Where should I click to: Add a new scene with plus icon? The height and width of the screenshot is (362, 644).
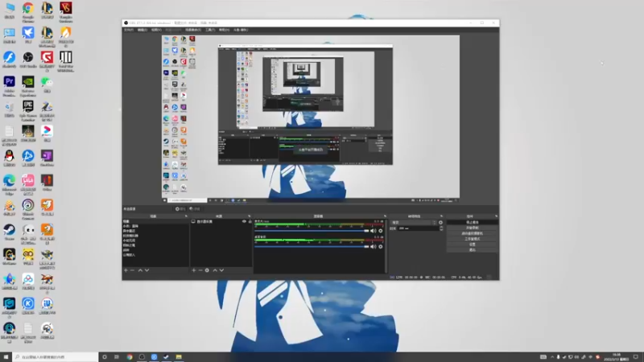click(x=126, y=270)
